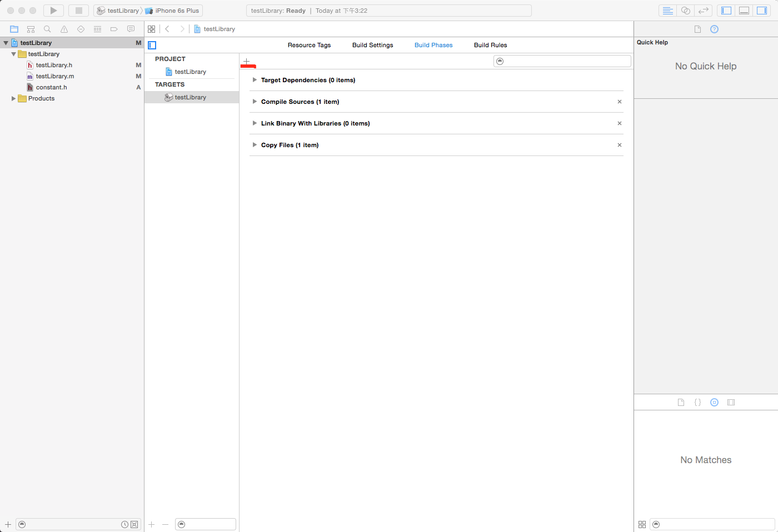
Task: Focus the targets filter field
Action: 206,524
